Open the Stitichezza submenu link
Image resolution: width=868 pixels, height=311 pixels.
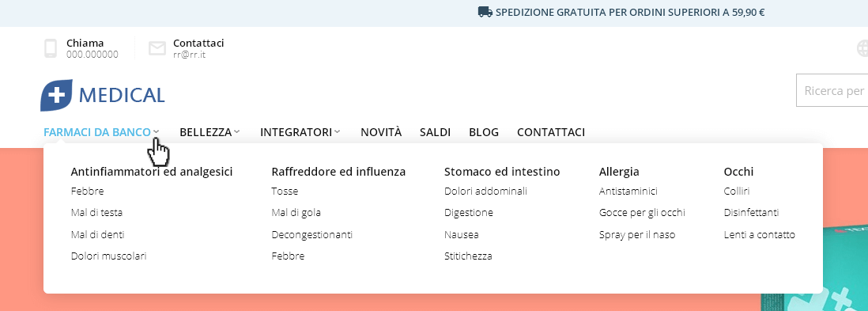click(x=468, y=256)
